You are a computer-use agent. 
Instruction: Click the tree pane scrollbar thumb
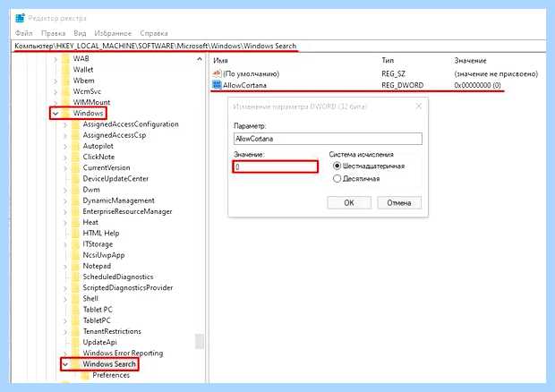200,341
